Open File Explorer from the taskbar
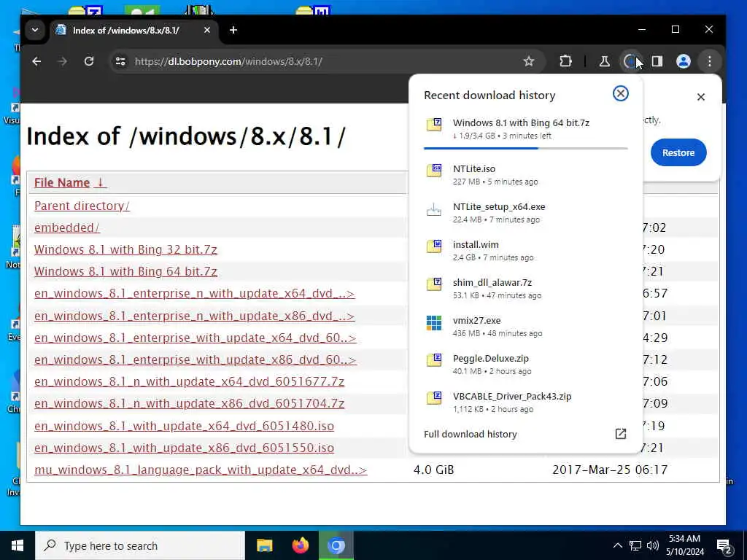 point(264,545)
